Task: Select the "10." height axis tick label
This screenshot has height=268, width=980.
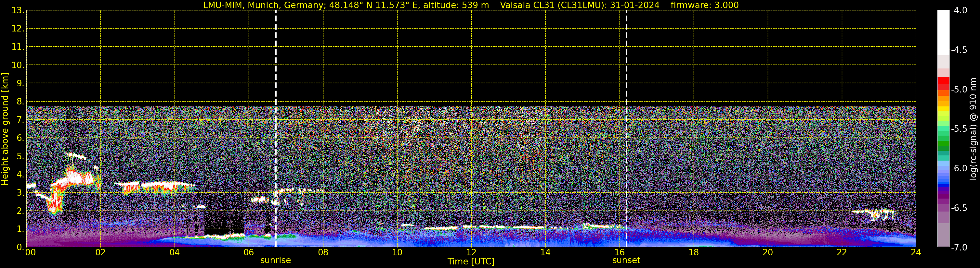Action: pos(18,65)
